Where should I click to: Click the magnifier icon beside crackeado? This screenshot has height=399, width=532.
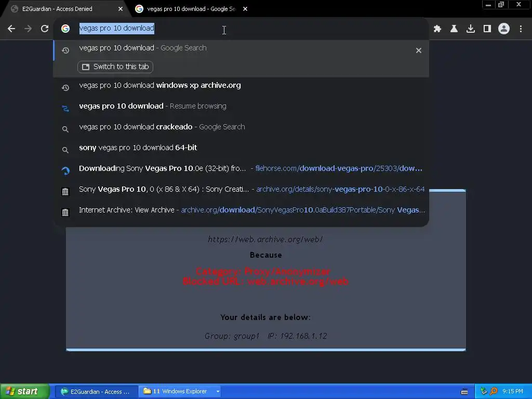(65, 129)
